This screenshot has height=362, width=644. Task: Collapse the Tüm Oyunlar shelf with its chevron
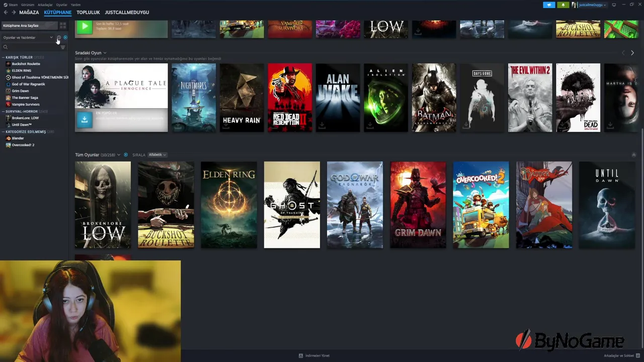[633, 155]
